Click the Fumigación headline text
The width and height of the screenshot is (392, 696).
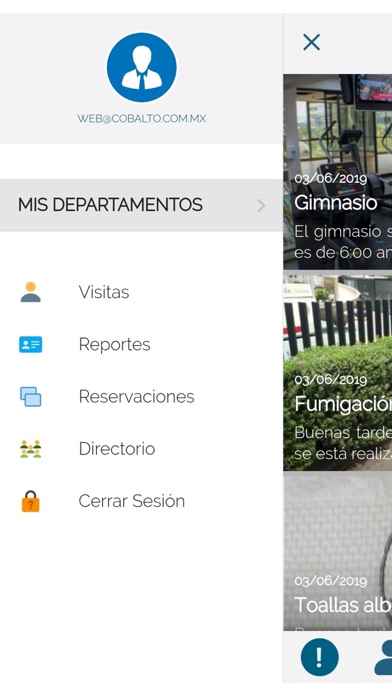(x=343, y=404)
